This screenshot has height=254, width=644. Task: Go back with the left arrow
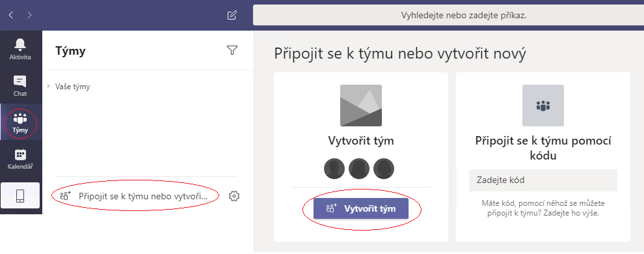11,15
